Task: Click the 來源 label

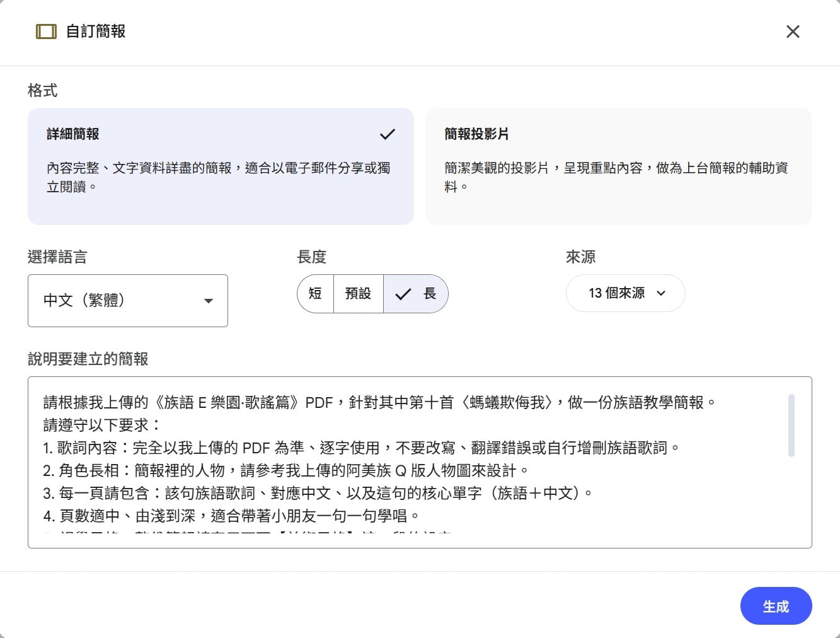Action: click(x=580, y=257)
